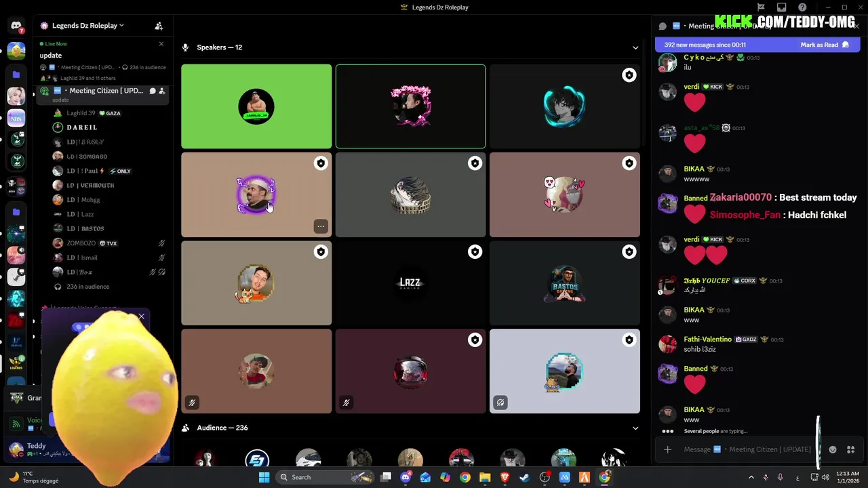Click the plus attachment icon in chat input
This screenshot has width=868, height=488.
coord(668,449)
